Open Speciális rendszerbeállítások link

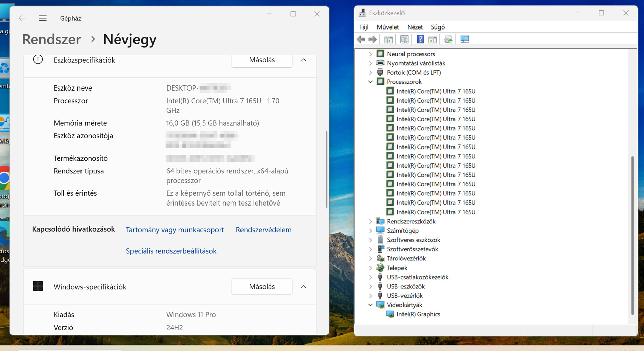pos(171,251)
